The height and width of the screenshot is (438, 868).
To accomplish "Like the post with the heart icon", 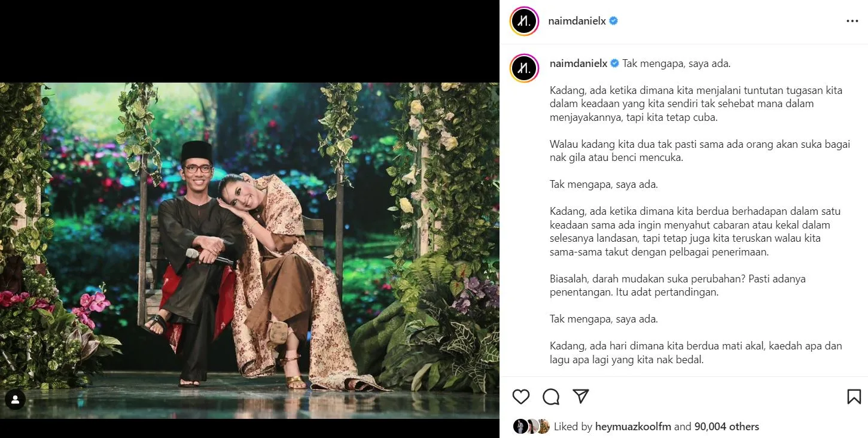I will coord(521,397).
